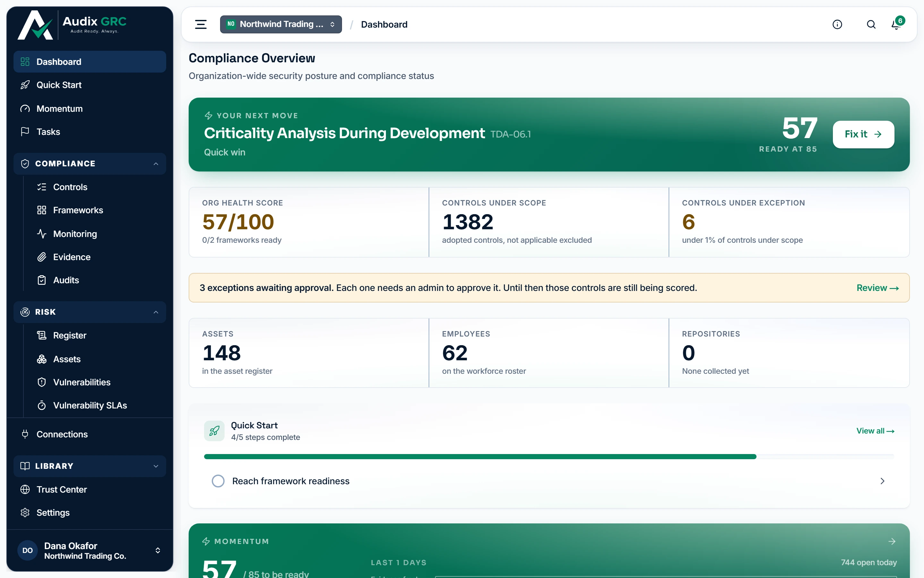The width and height of the screenshot is (924, 578).
Task: Collapse the Risk section chevron
Action: [x=156, y=312]
